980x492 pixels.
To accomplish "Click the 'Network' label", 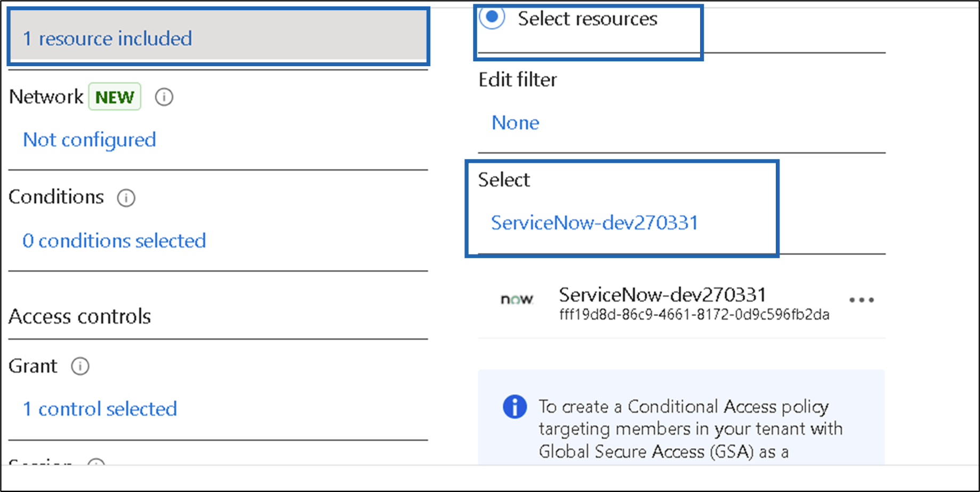I will tap(46, 97).
